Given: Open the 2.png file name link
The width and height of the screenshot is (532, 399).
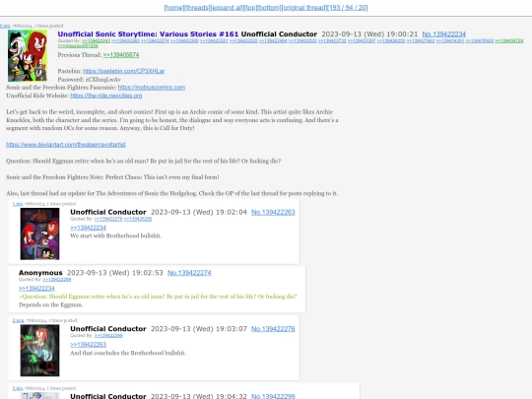Looking at the screenshot, I should tap(19, 320).
